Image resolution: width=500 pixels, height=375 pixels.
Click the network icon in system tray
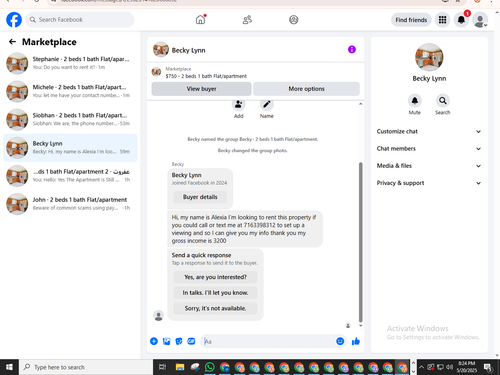[x=440, y=367]
